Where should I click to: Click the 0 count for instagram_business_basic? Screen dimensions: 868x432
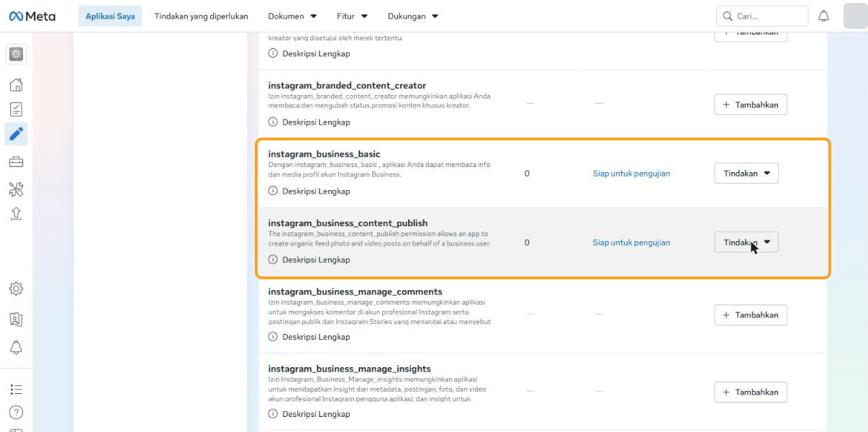tap(527, 174)
